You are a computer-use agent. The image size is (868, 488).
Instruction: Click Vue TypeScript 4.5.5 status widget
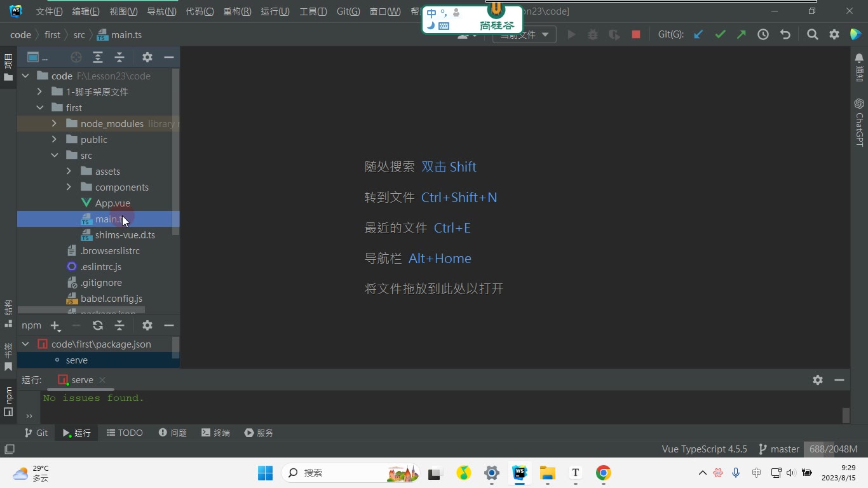[x=704, y=449]
